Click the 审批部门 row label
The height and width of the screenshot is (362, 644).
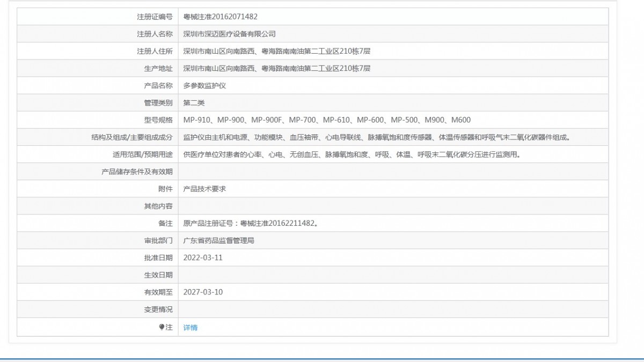159,240
